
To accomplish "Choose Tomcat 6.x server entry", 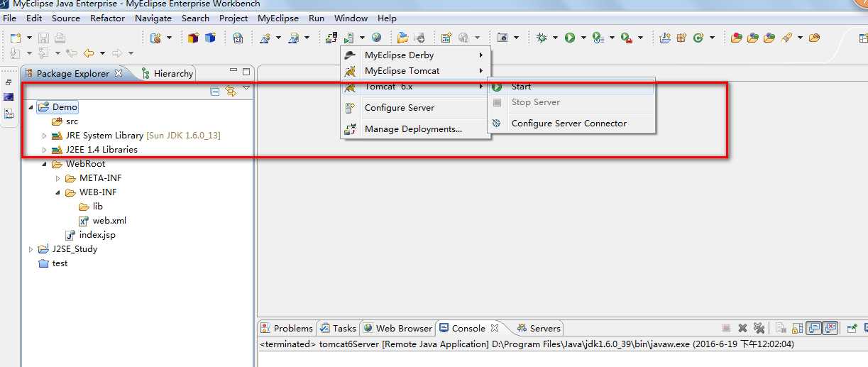I will coord(415,87).
